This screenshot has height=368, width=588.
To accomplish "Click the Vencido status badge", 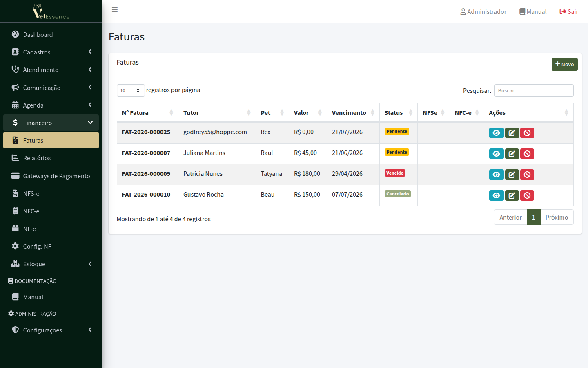I will coord(395,173).
